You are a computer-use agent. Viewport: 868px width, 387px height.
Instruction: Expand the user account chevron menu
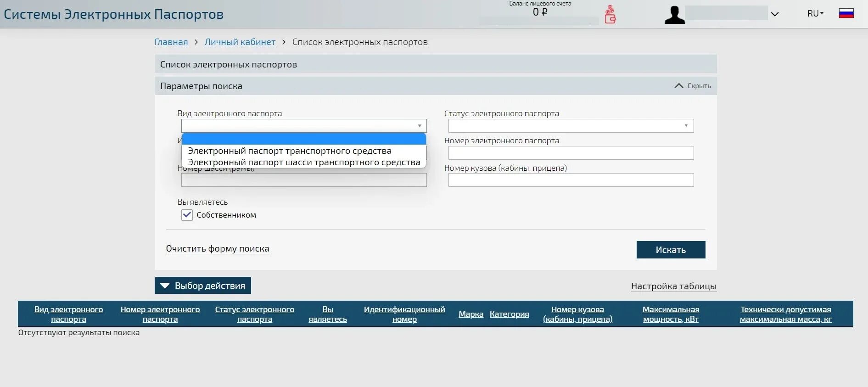[775, 14]
